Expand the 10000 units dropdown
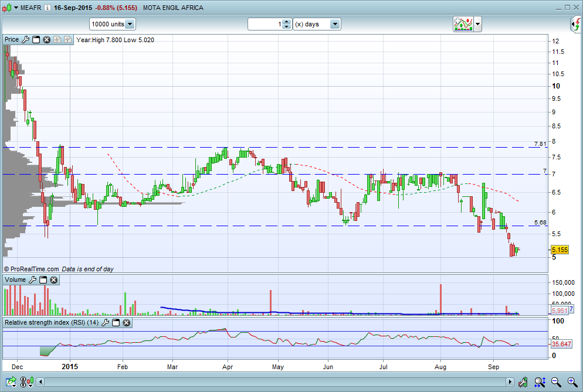The image size is (583, 392). [x=130, y=25]
